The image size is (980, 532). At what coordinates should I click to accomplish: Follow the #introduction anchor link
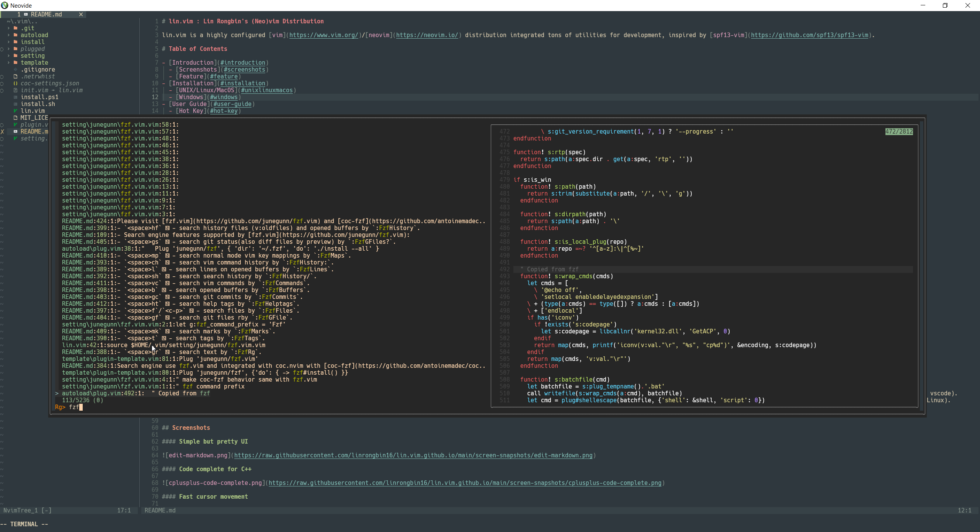coord(243,63)
